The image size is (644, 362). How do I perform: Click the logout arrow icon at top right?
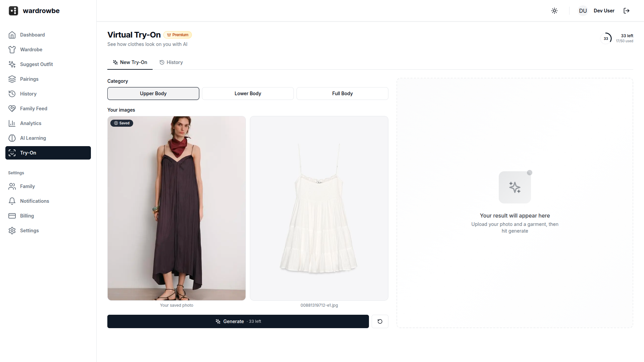pos(627,10)
